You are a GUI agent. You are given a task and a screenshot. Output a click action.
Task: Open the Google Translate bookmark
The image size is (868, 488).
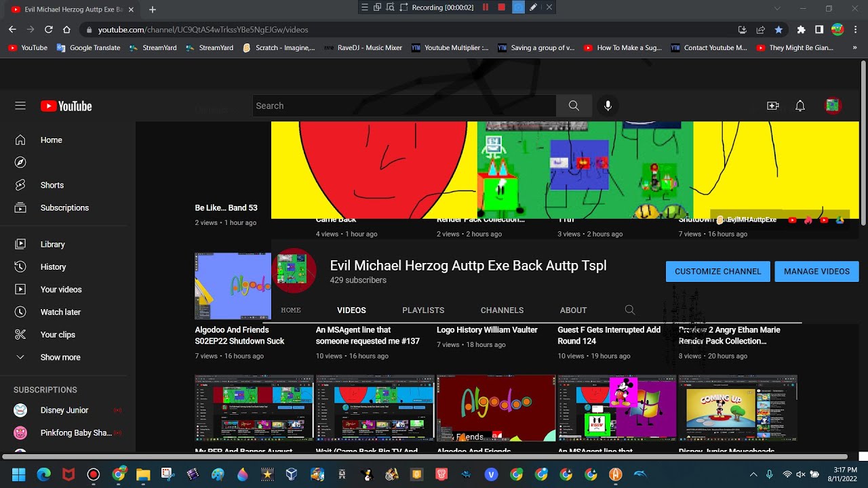pos(88,48)
